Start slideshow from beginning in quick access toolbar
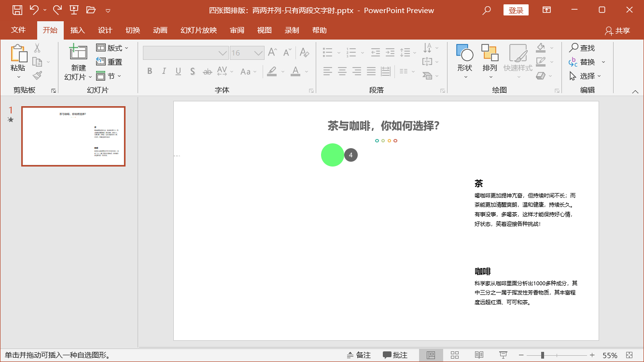 click(x=74, y=10)
